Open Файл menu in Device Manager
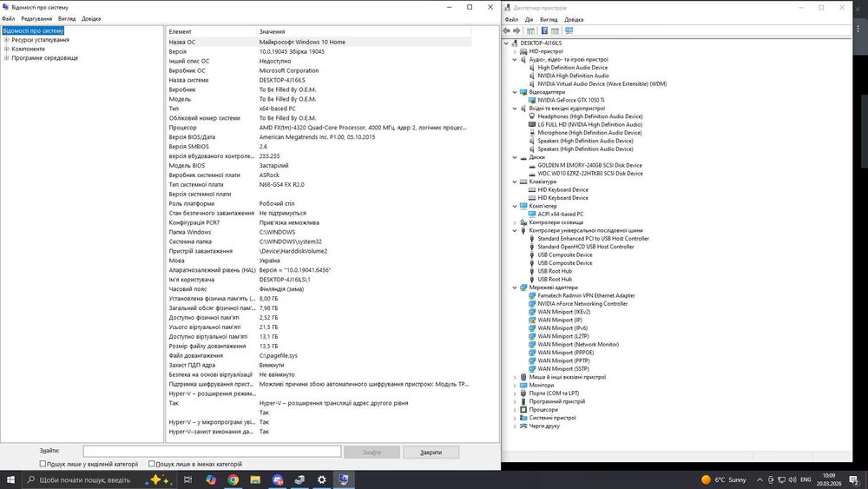Screen dimensions: 868x489 (x=511, y=20)
